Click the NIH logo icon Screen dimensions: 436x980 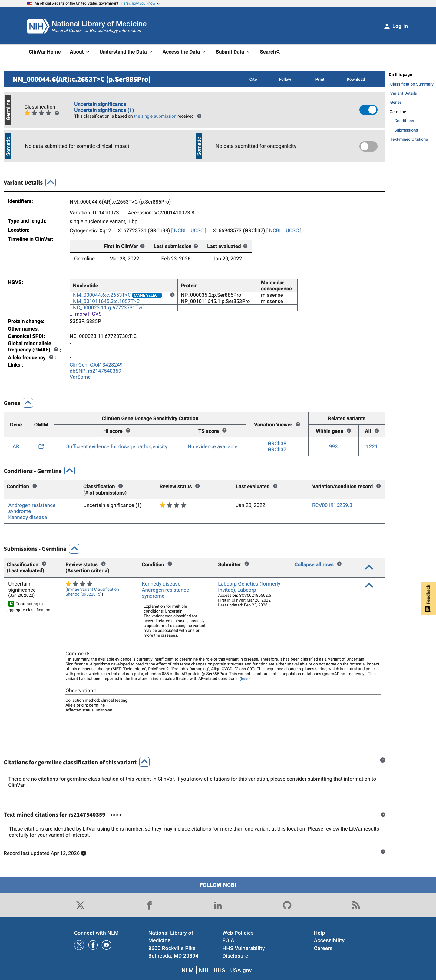[38, 26]
